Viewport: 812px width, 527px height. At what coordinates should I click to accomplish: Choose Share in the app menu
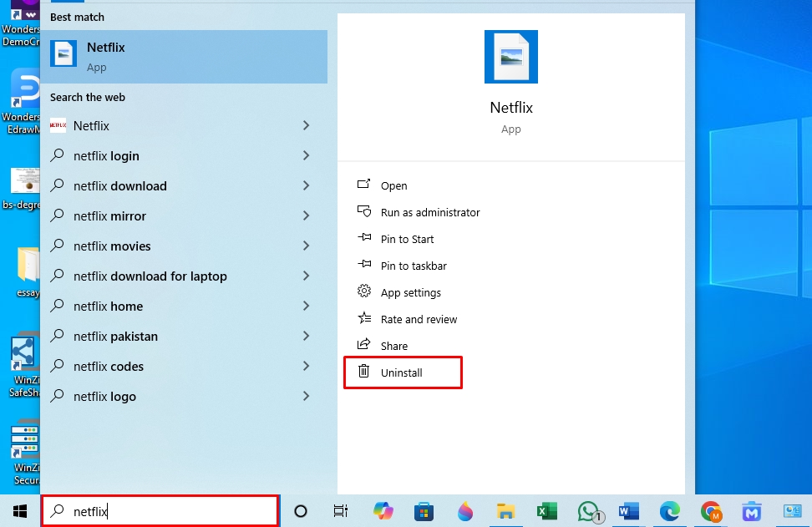(x=382, y=346)
